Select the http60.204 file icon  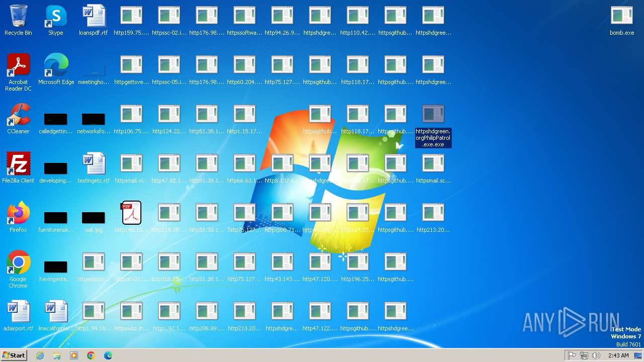coord(245,69)
